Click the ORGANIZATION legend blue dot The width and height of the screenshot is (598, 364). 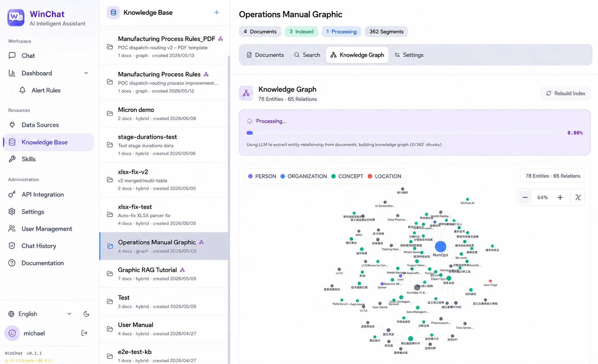283,176
